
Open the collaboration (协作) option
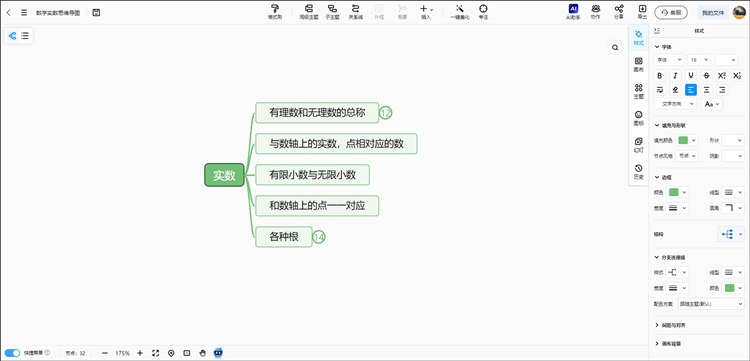coord(596,12)
